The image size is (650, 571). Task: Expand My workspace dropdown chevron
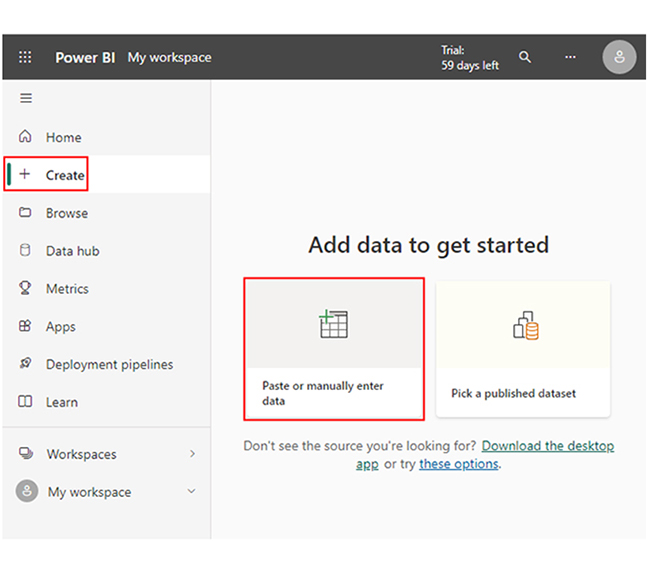coord(191,491)
